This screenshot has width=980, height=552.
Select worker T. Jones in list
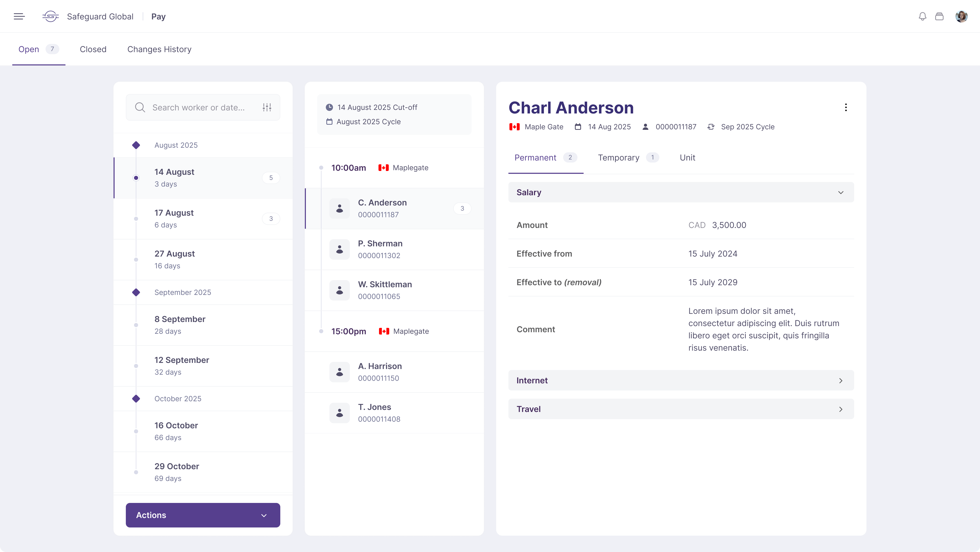click(394, 413)
